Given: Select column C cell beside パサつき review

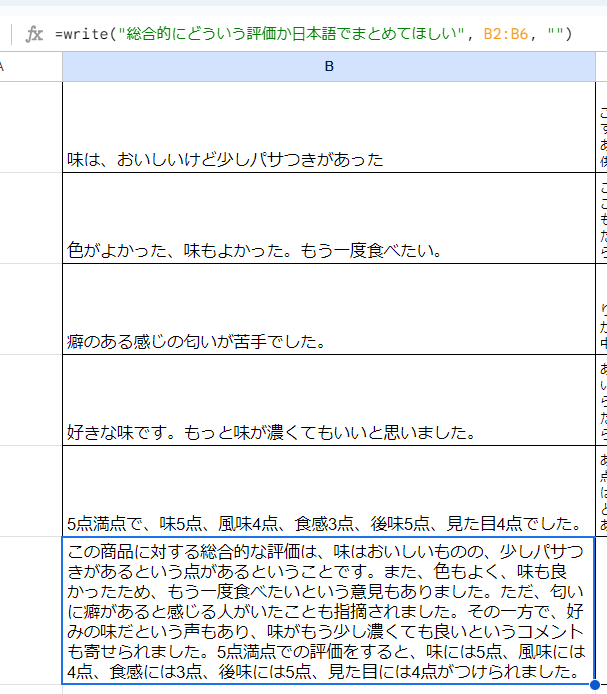Looking at the screenshot, I should [601, 128].
